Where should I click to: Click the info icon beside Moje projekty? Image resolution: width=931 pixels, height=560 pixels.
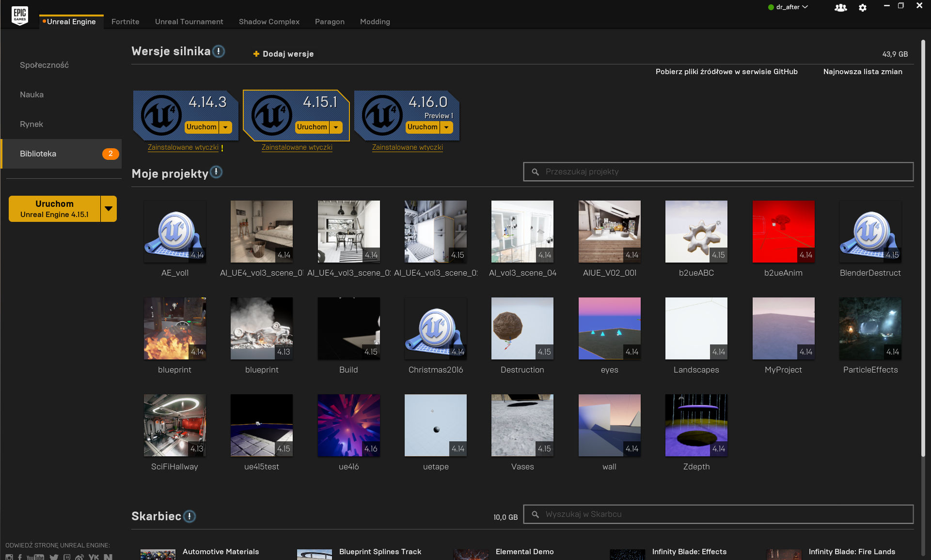pyautogui.click(x=216, y=172)
